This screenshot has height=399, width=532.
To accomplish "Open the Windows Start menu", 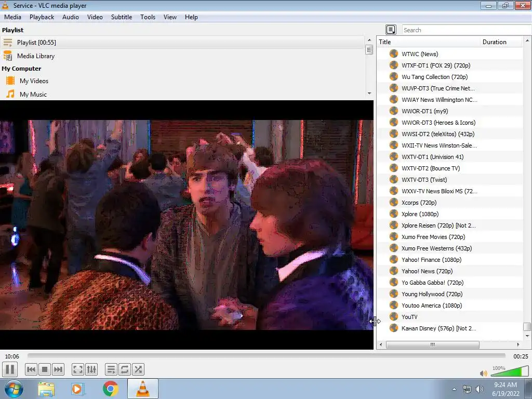I will 14,389.
